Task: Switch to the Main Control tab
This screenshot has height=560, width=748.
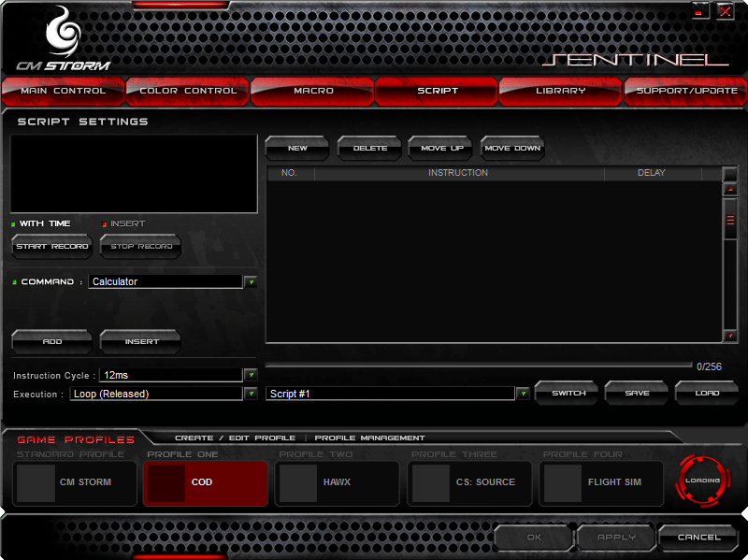Action: (63, 91)
